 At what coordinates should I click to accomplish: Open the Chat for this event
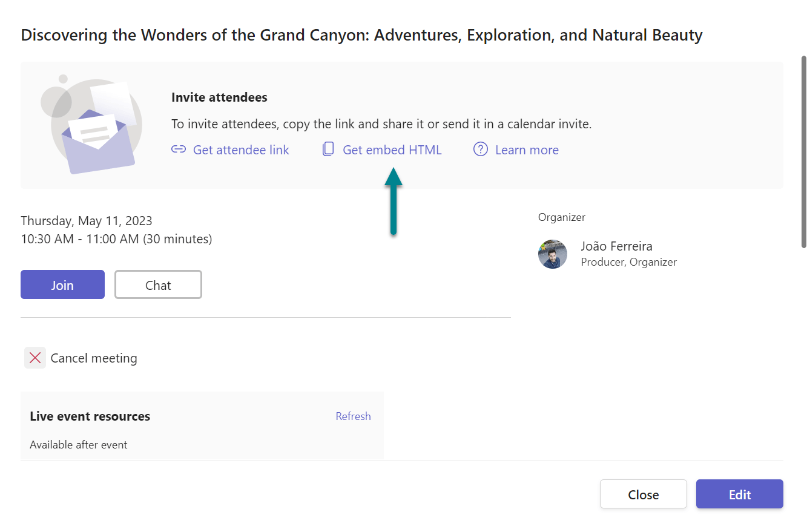[x=158, y=284]
